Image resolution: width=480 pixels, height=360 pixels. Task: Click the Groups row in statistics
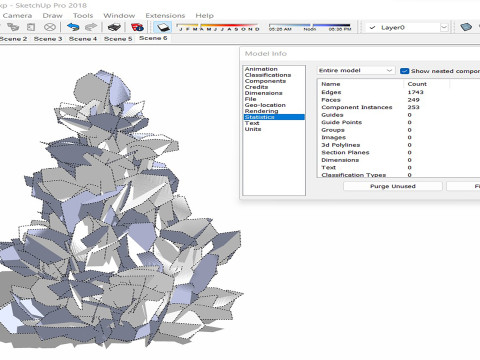coord(399,130)
